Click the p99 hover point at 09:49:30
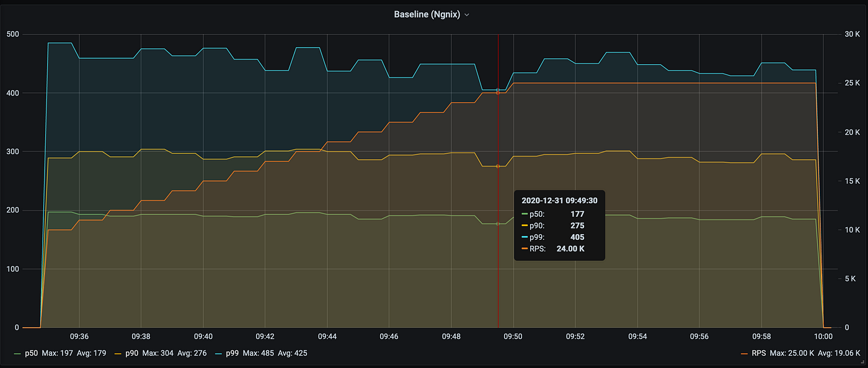 tap(498, 90)
